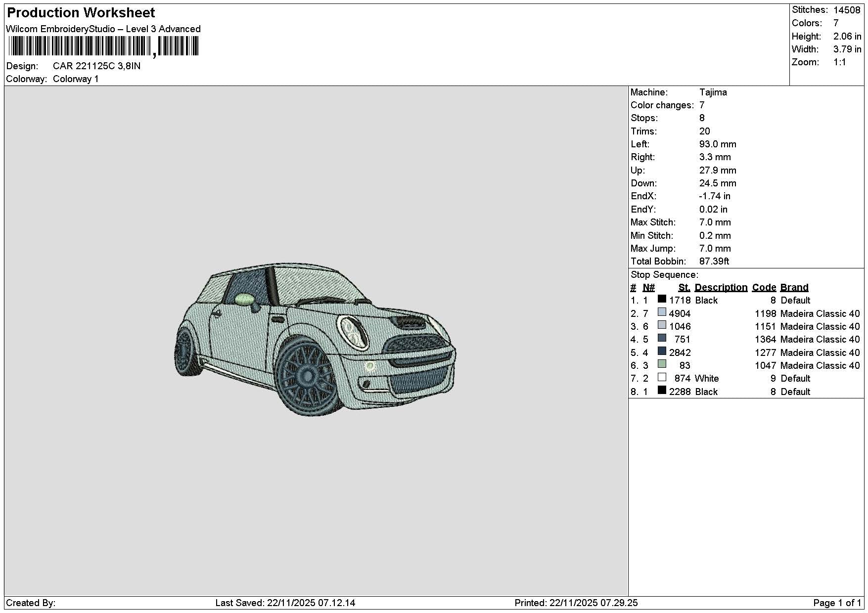Screen dimensions: 868x613
Task: Click the Total Bobbin value '87.39ft'
Action: [x=714, y=262]
